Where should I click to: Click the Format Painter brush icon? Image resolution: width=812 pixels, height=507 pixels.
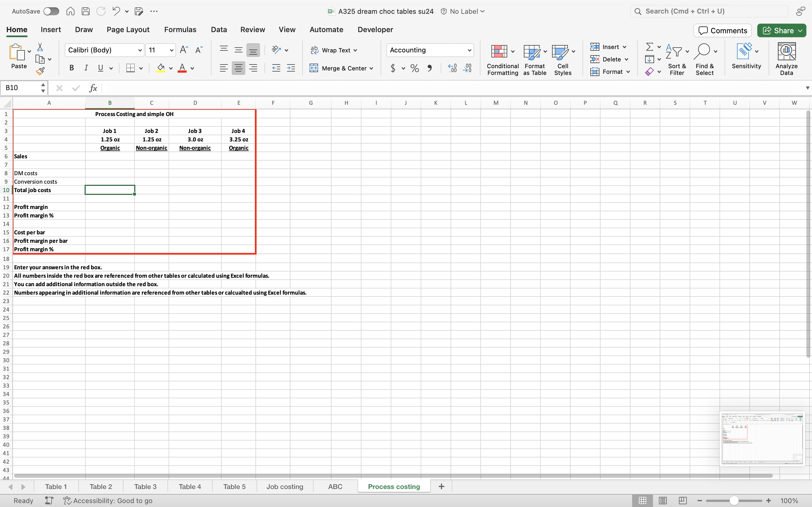click(40, 71)
